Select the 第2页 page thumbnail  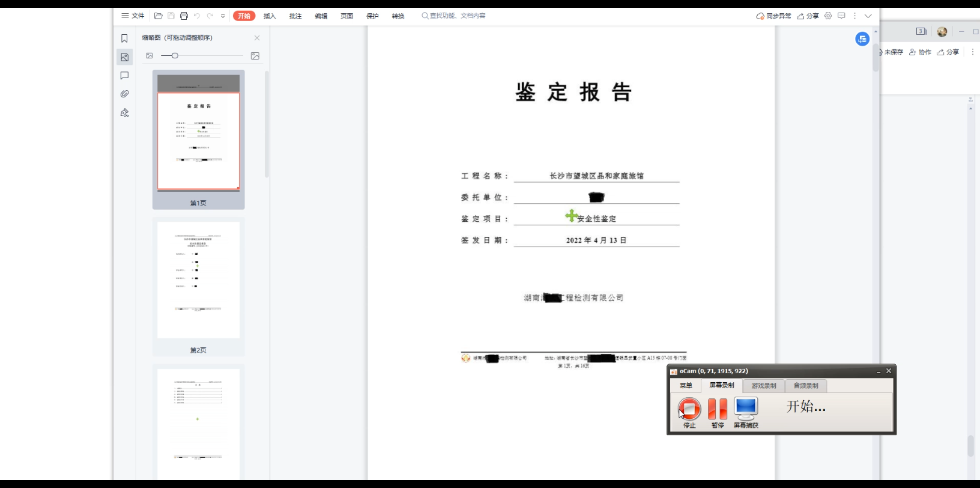[x=198, y=287]
